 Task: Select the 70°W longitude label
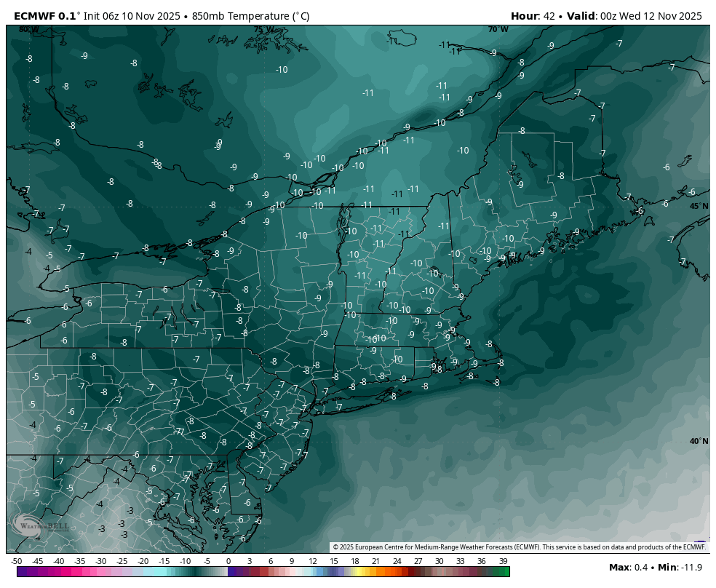pyautogui.click(x=498, y=30)
